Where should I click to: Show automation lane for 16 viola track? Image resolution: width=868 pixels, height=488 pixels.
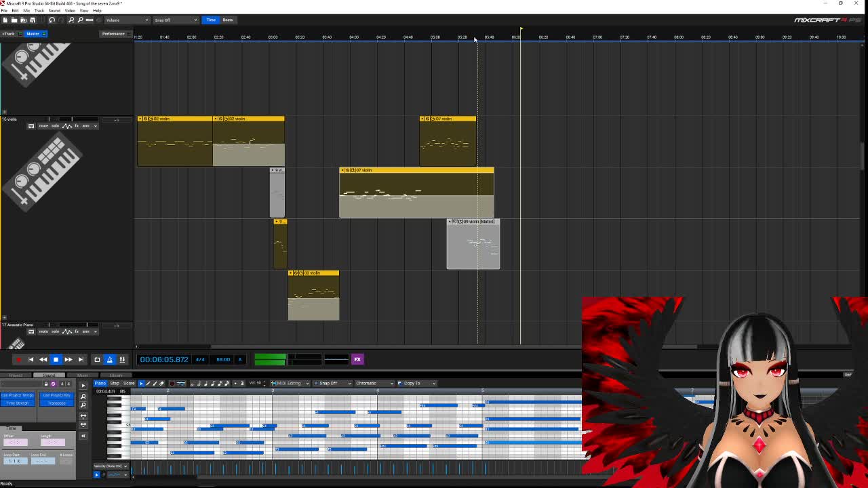tap(67, 126)
